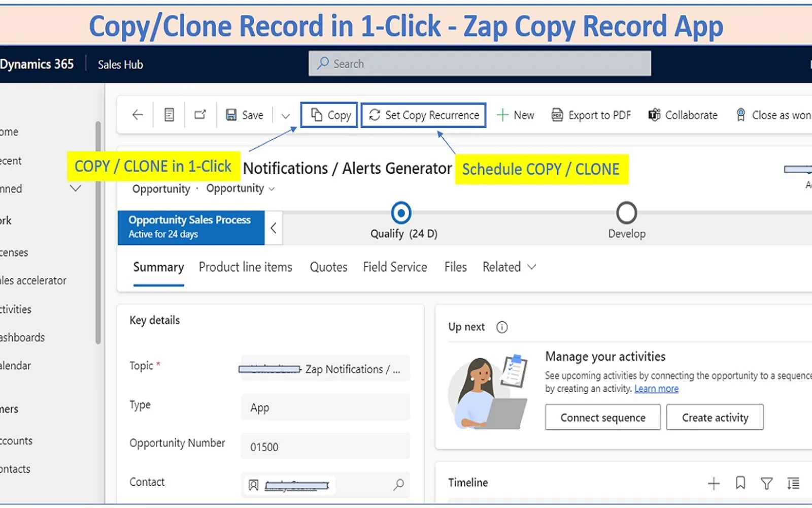Image resolution: width=812 pixels, height=508 pixels.
Task: Open Calendar in left navigation
Action: [x=15, y=365]
